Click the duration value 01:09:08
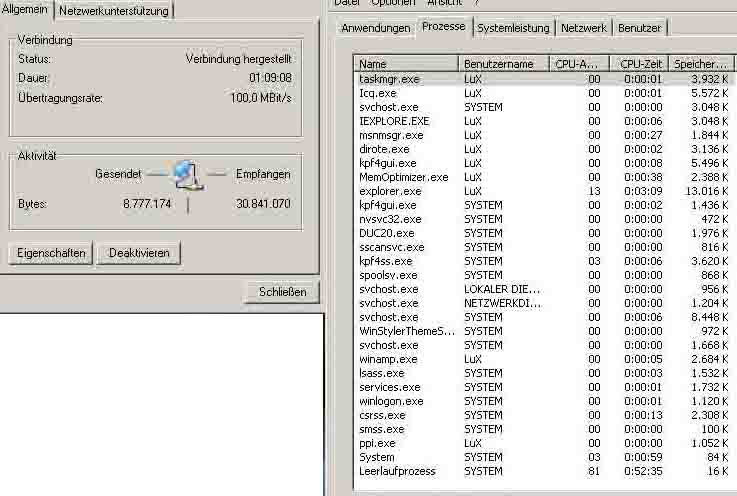Viewport: 737px width, 496px height. pyautogui.click(x=270, y=78)
